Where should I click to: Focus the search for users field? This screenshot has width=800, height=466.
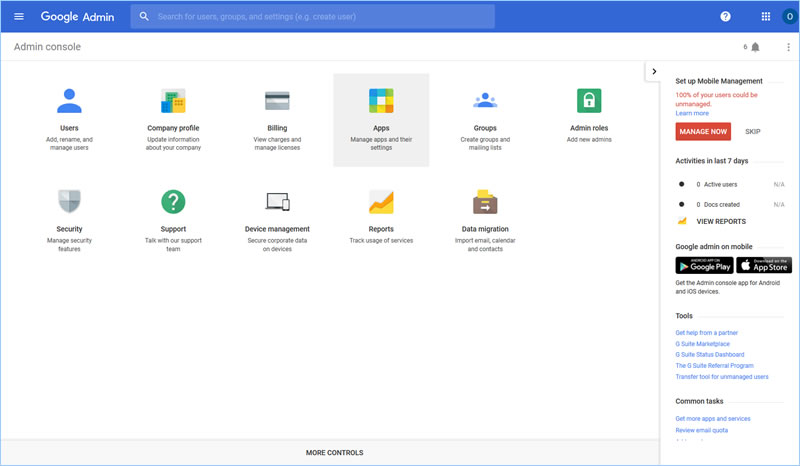(312, 16)
